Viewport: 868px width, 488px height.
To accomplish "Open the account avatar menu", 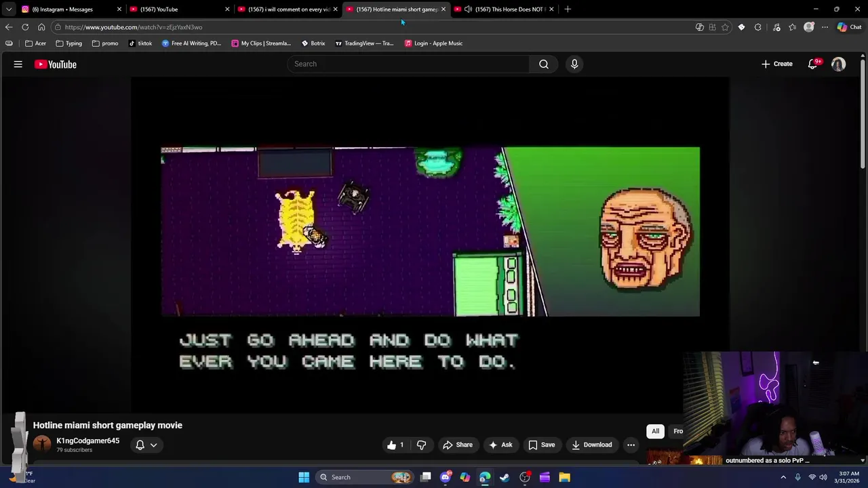I will coord(839,64).
